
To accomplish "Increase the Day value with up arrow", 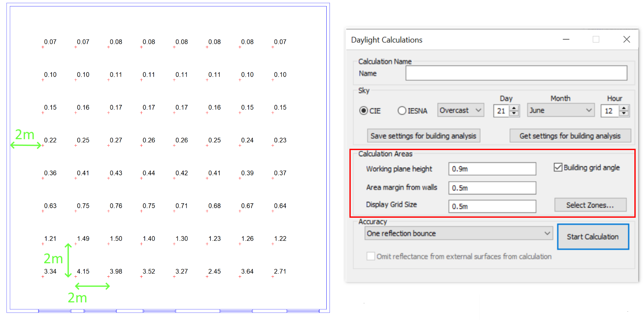I will click(x=514, y=108).
